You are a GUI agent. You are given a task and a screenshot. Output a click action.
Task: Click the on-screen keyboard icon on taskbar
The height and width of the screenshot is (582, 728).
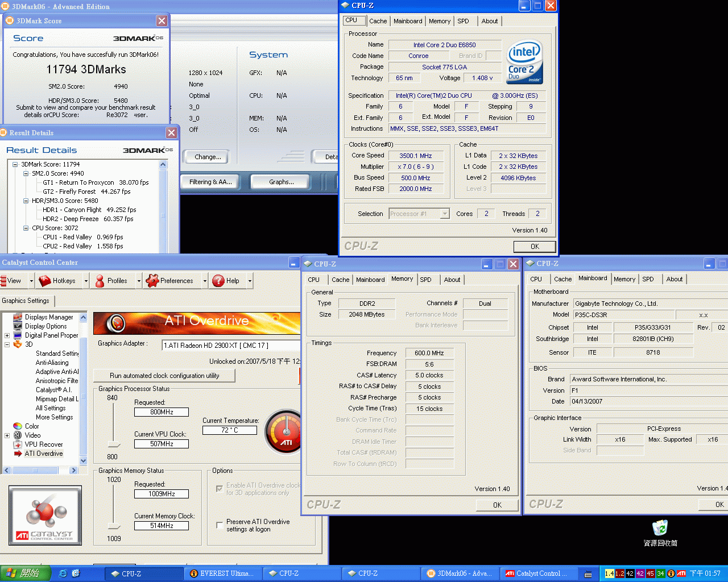[588, 574]
